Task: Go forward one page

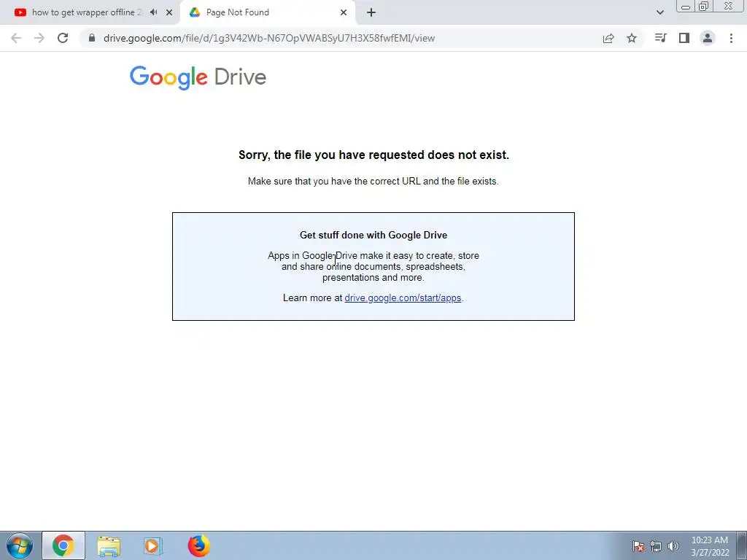Action: point(39,38)
